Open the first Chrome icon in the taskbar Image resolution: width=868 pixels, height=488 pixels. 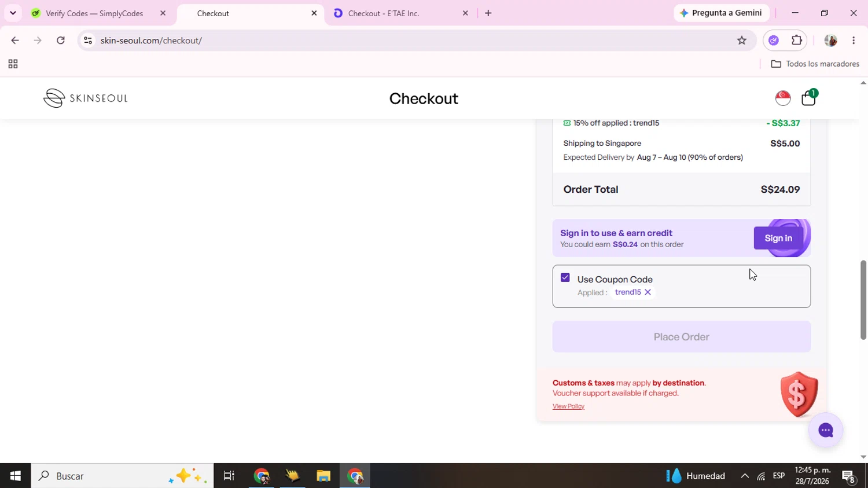point(262,476)
